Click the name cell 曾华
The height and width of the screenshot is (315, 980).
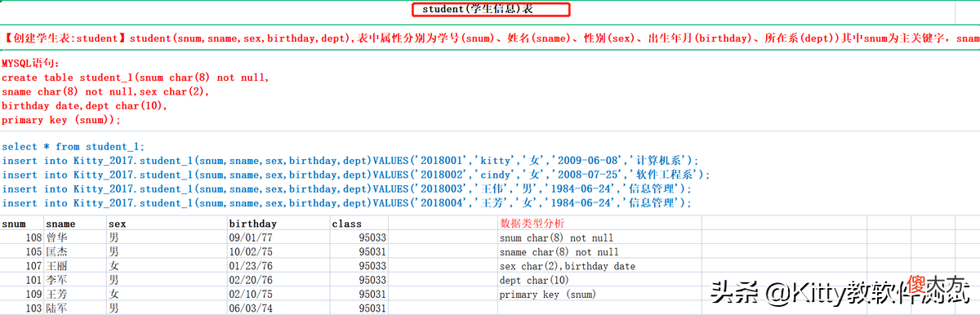[75, 237]
